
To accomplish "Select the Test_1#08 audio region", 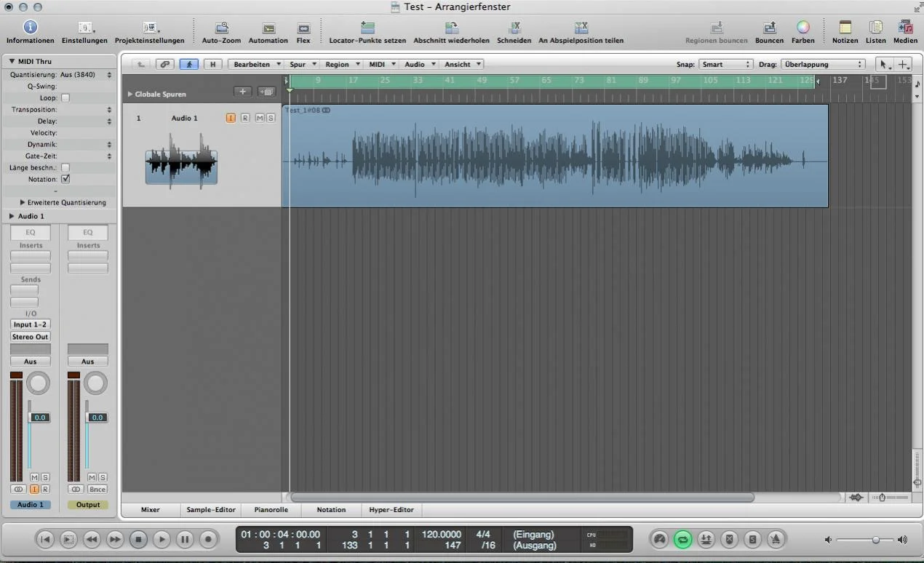I will pyautogui.click(x=554, y=156).
